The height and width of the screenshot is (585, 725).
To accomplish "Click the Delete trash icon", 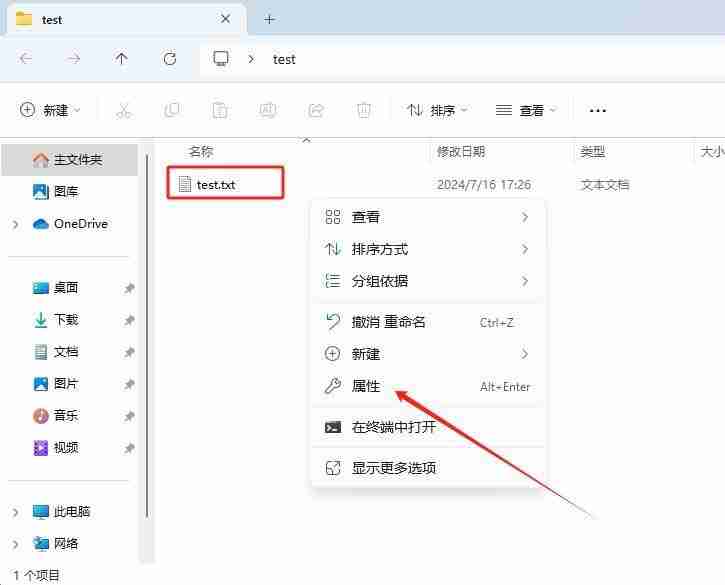I will click(364, 111).
